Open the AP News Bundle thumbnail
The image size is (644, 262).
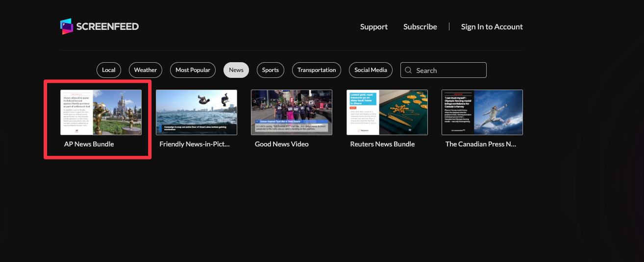point(101,112)
